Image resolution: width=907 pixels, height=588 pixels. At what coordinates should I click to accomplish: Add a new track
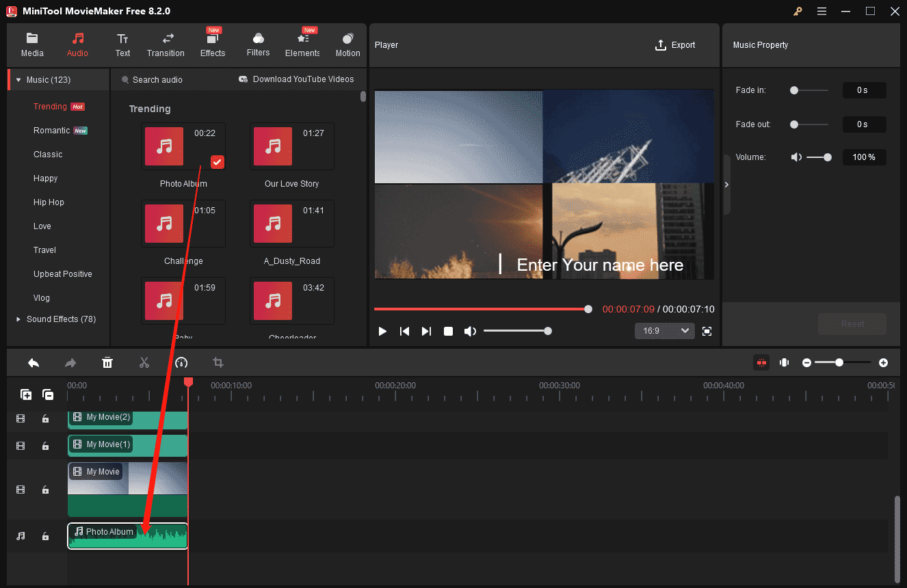[26, 395]
